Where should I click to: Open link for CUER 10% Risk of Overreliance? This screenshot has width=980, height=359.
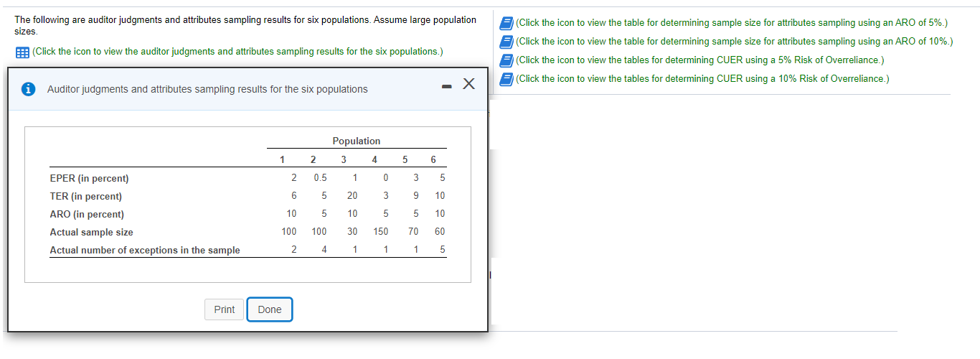pos(702,78)
